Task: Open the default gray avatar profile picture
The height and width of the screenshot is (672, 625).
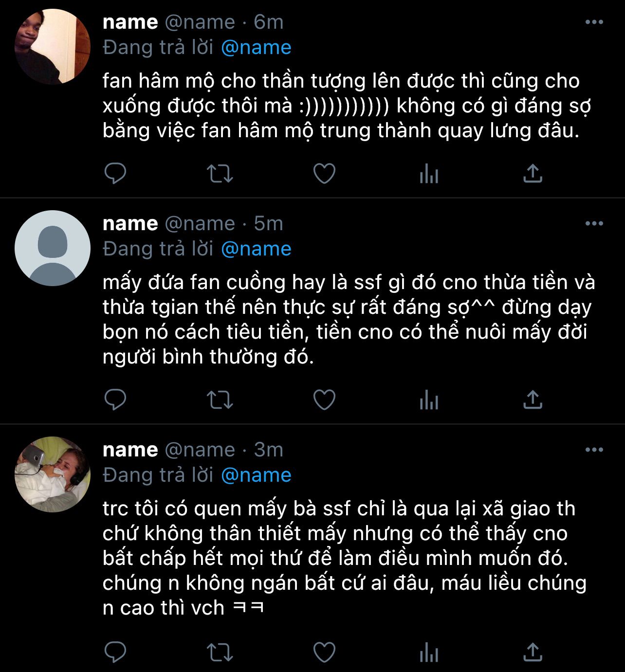Action: pos(53,248)
